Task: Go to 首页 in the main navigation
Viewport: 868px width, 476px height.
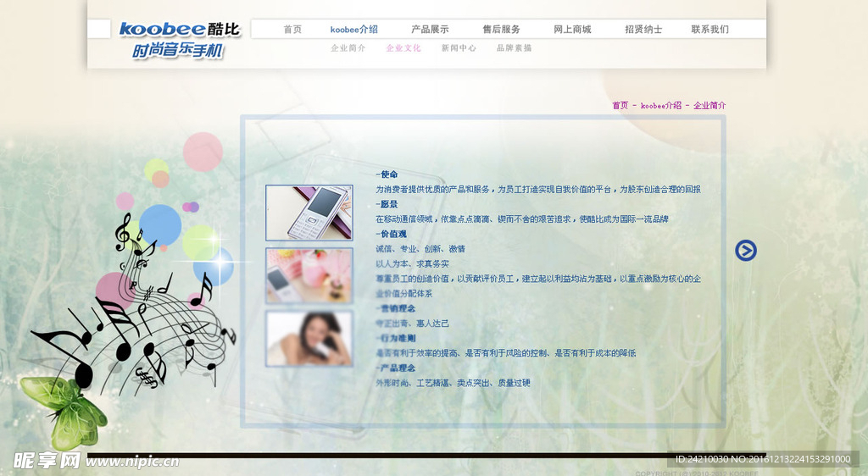Action: tap(292, 30)
